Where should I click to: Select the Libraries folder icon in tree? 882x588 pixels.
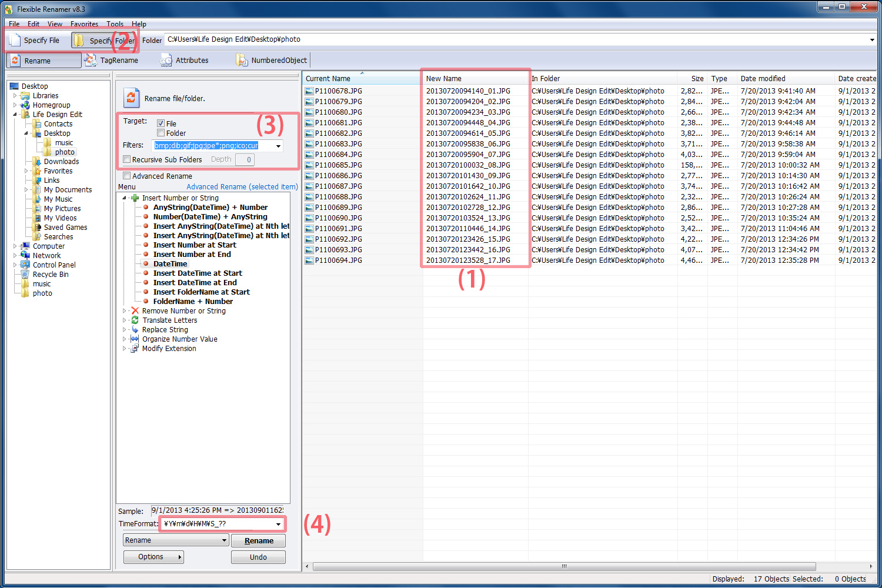coord(25,95)
